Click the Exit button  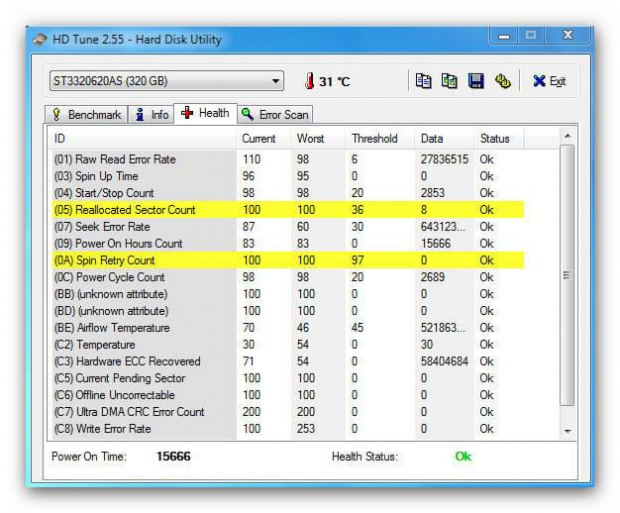(x=549, y=81)
